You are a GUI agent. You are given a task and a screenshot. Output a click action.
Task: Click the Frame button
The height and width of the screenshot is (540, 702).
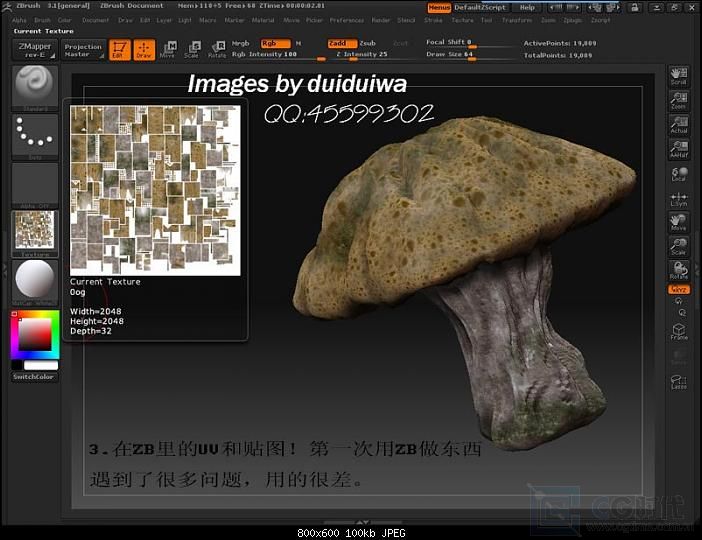679,332
